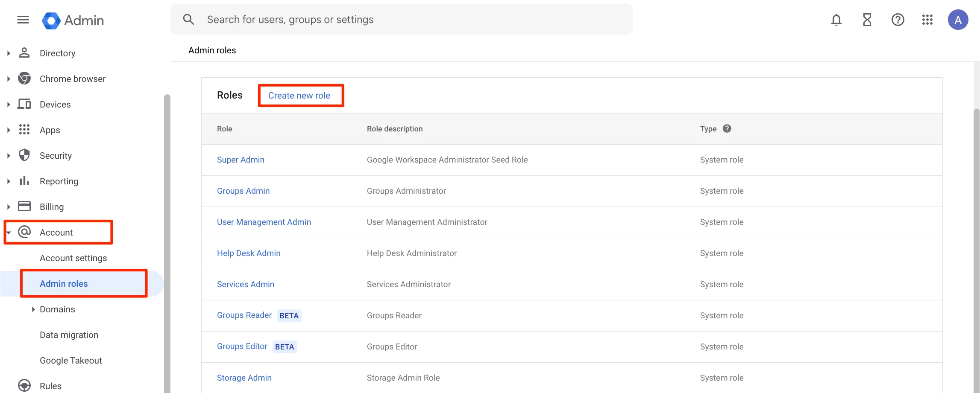Click the Security shield icon
The image size is (980, 393).
coord(24,155)
